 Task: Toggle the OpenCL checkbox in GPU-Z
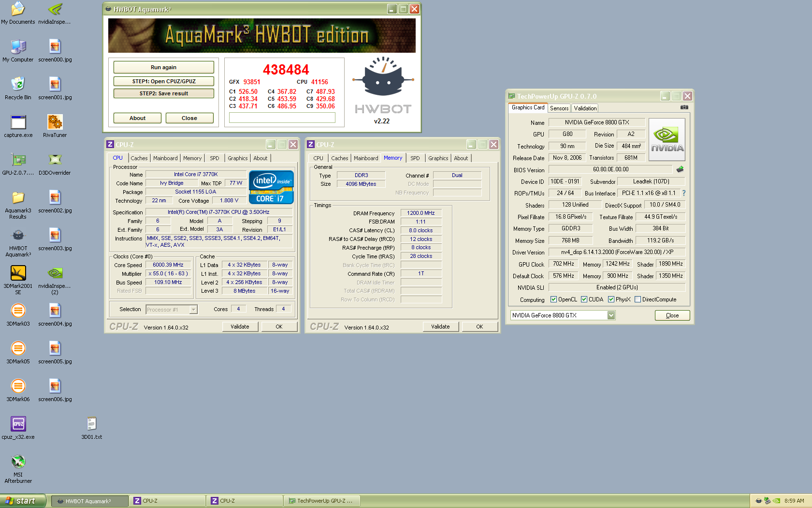click(x=554, y=299)
